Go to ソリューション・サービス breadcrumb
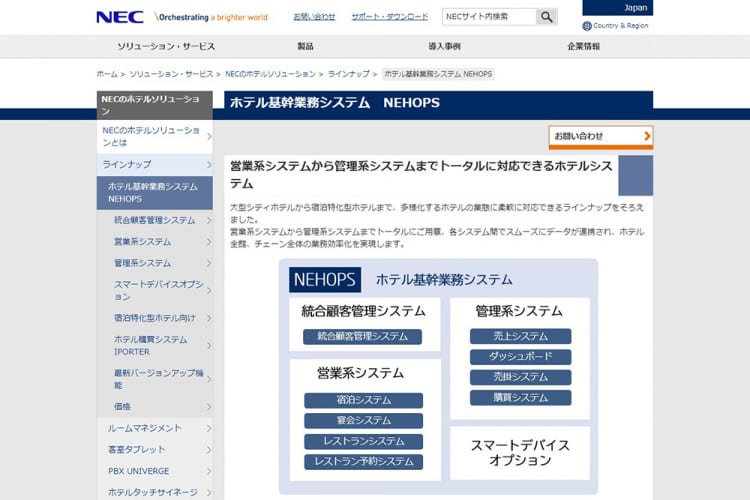 click(171, 74)
